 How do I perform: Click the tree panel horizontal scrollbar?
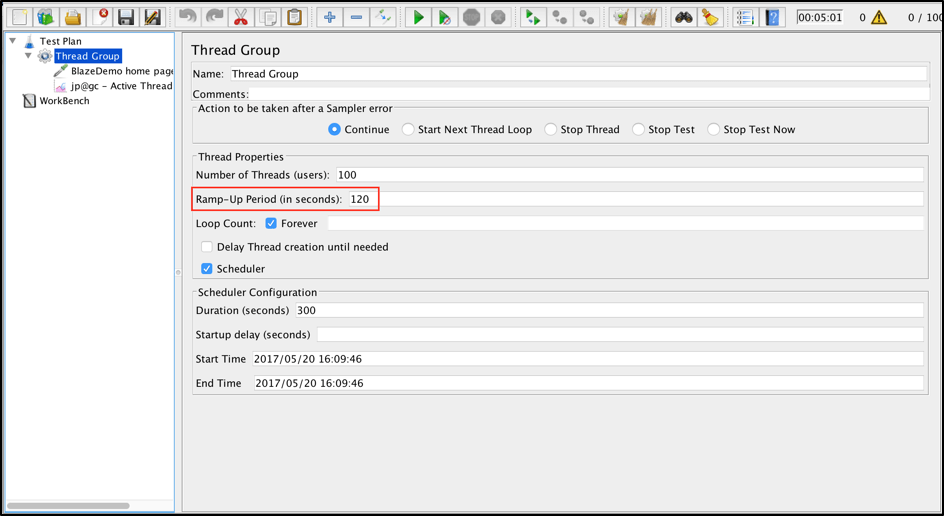(x=68, y=506)
